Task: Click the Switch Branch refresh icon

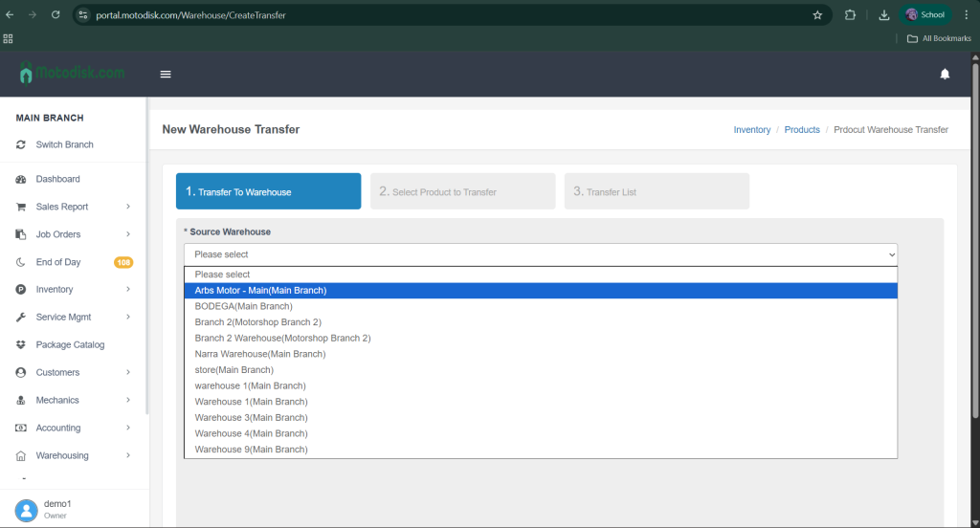Action: tap(21, 145)
